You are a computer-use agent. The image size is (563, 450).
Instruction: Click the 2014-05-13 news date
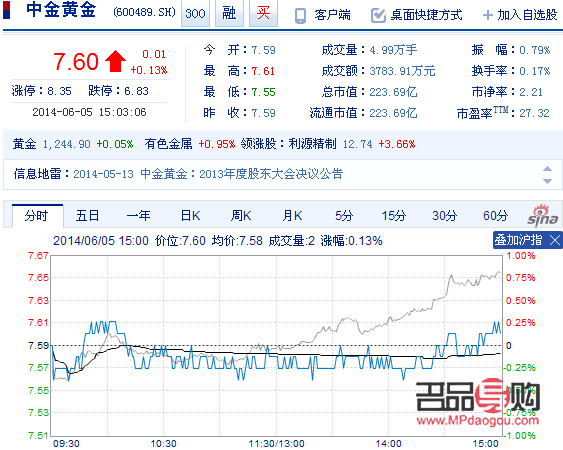tap(103, 174)
